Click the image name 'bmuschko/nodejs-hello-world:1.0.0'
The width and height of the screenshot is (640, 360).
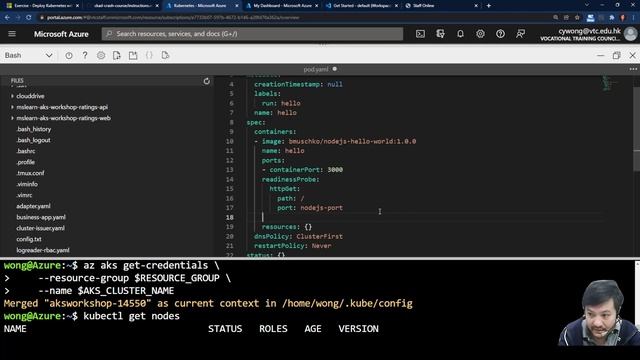(x=352, y=142)
